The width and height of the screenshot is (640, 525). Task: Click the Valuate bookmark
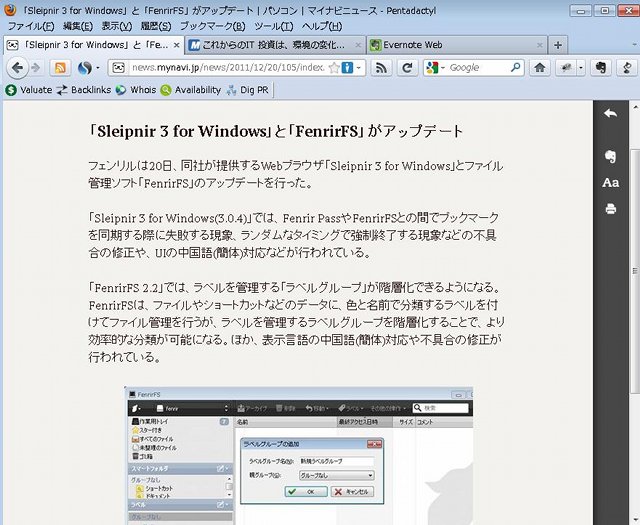29,90
